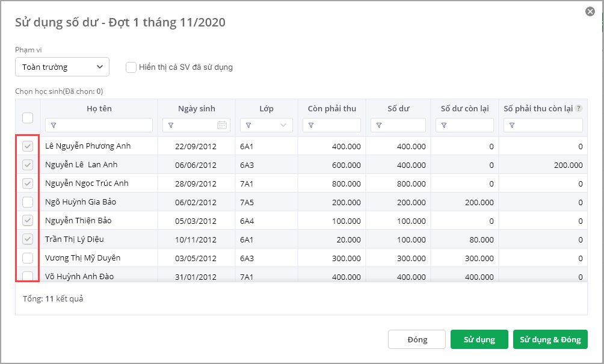Select the Vương Thị Mỹ Duyên checkbox
The width and height of the screenshot is (604, 364).
(28, 258)
